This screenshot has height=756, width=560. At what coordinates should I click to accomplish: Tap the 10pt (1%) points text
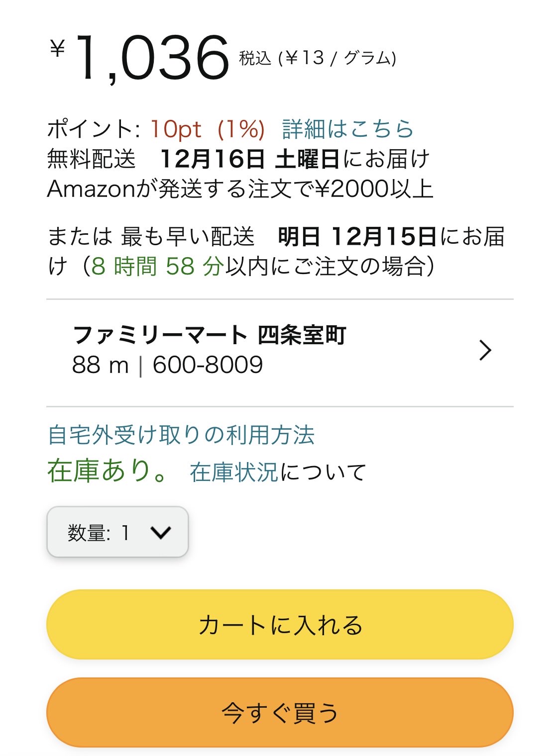pyautogui.click(x=207, y=129)
